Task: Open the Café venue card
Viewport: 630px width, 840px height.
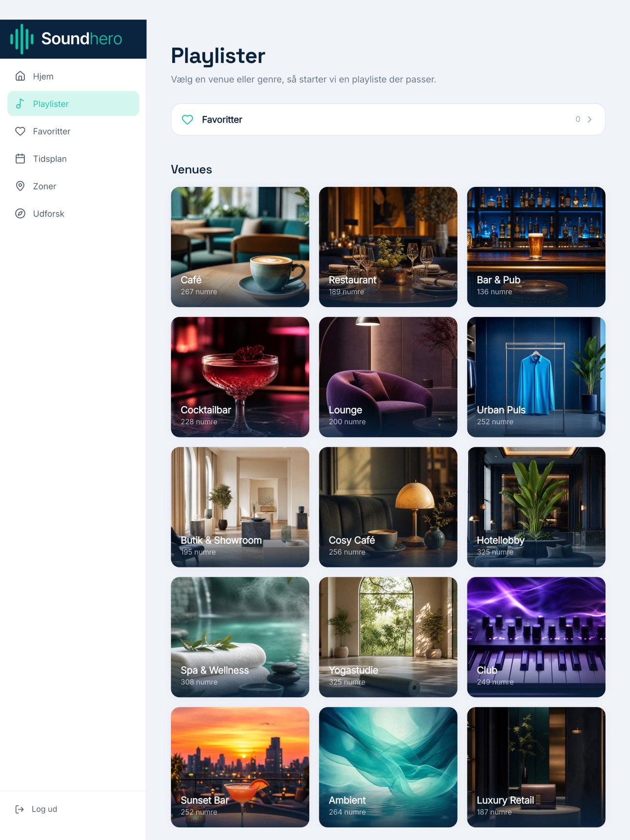Action: pyautogui.click(x=240, y=247)
